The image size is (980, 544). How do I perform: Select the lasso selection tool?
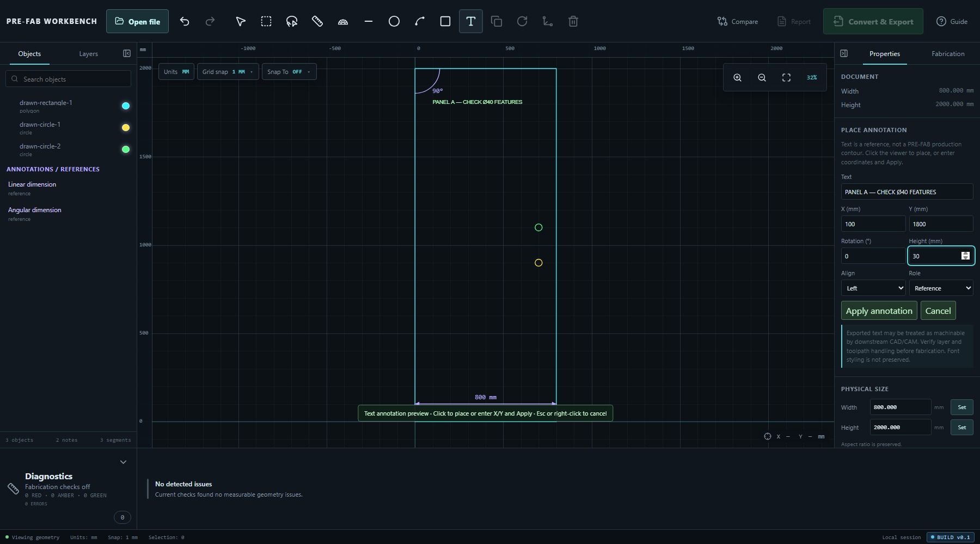tap(292, 21)
